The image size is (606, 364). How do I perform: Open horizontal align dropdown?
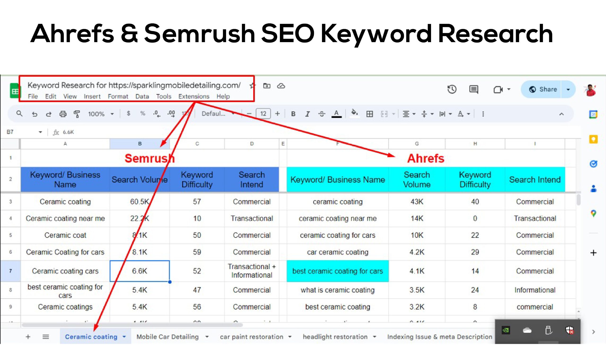tap(409, 114)
